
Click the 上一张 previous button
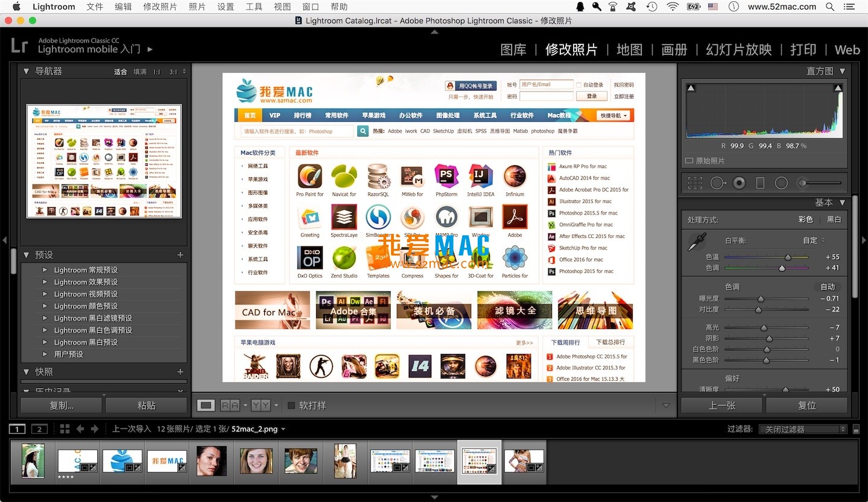[x=721, y=406]
